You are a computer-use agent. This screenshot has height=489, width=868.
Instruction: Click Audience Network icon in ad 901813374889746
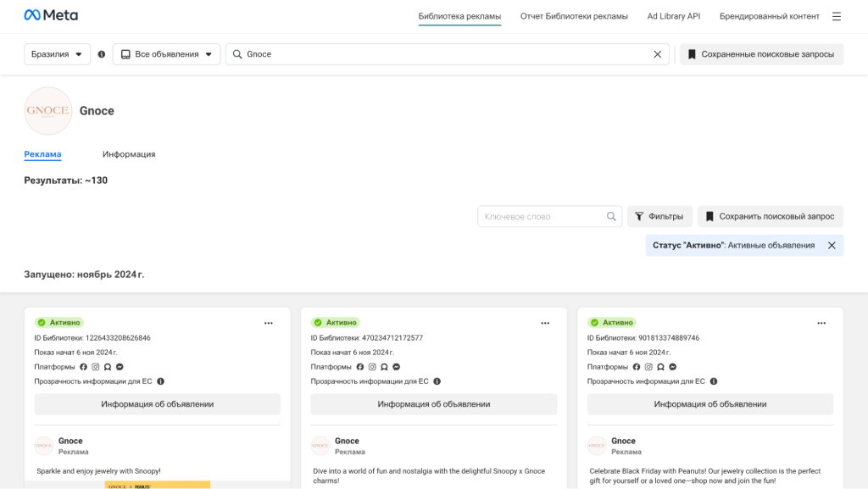pos(660,367)
